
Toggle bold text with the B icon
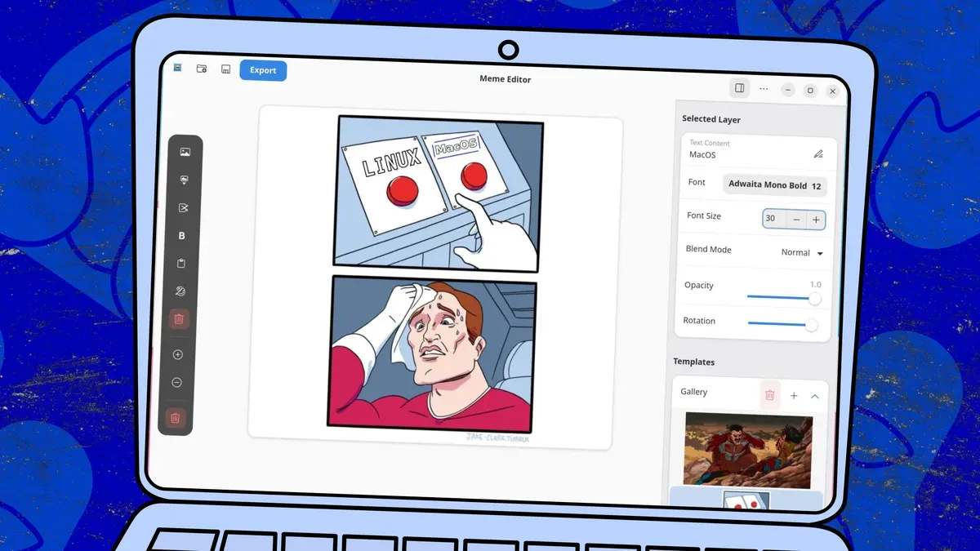183,235
